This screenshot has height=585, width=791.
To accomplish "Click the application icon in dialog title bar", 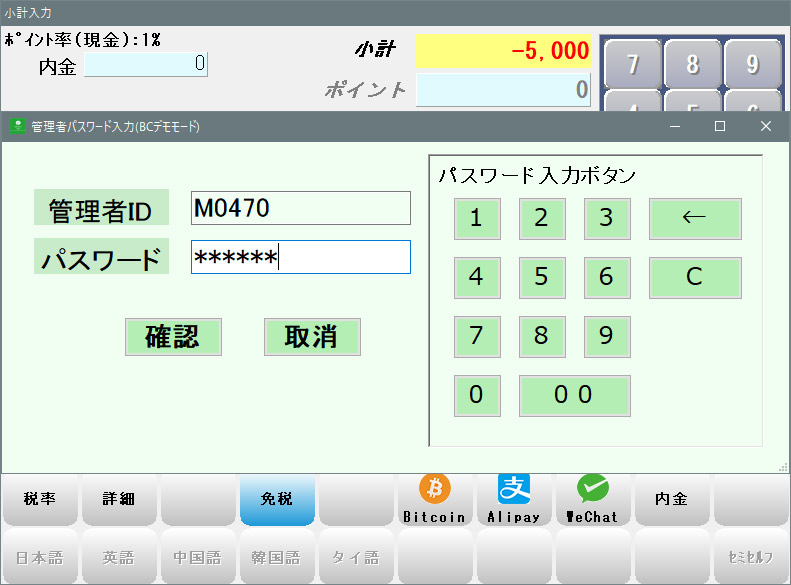I will coord(17,126).
